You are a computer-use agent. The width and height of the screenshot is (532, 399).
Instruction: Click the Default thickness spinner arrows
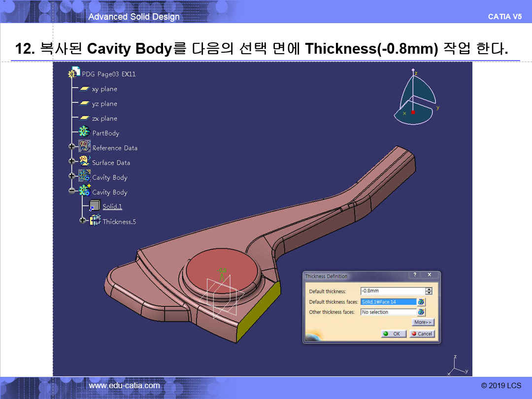pos(429,291)
